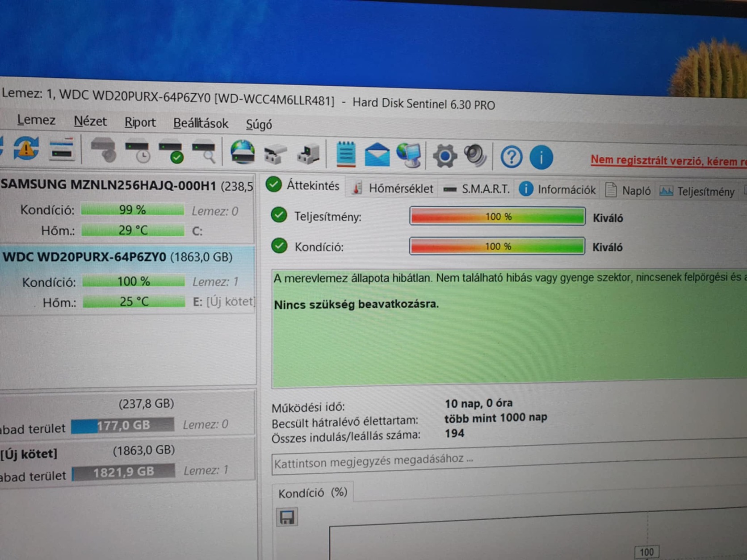The height and width of the screenshot is (560, 747).
Task: Click the two gray drives toolbar icon
Action: coord(275,154)
